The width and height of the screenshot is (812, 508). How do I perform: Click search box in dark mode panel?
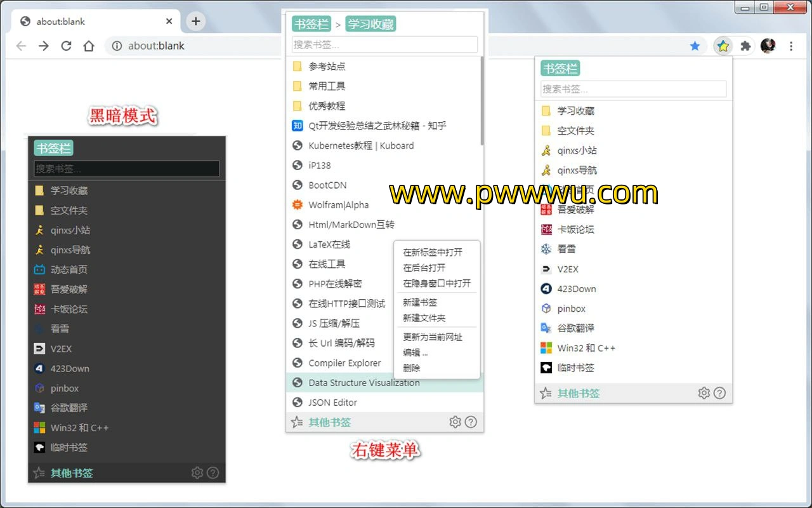point(126,168)
